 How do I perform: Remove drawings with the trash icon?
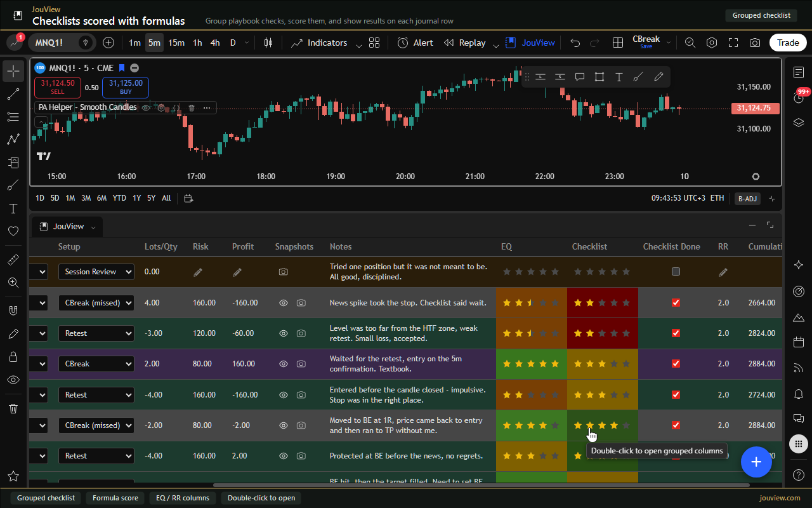(x=13, y=408)
